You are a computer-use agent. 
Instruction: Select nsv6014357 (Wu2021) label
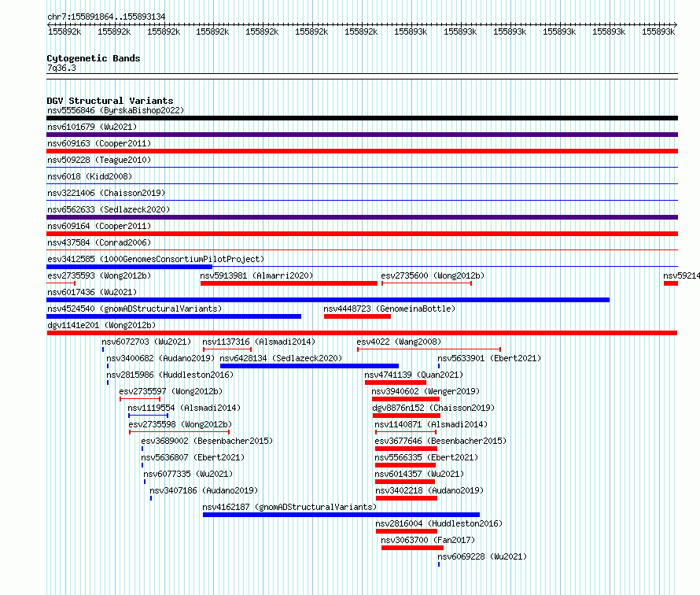tap(419, 474)
